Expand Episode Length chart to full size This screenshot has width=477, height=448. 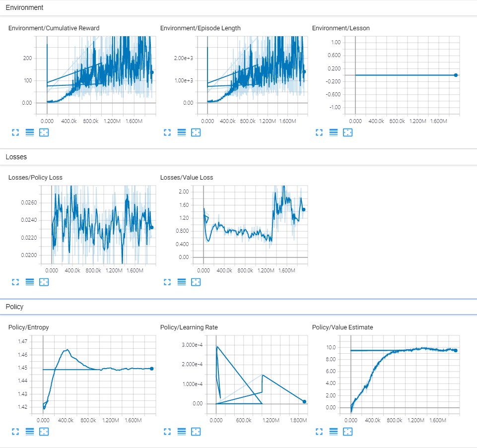pos(167,132)
